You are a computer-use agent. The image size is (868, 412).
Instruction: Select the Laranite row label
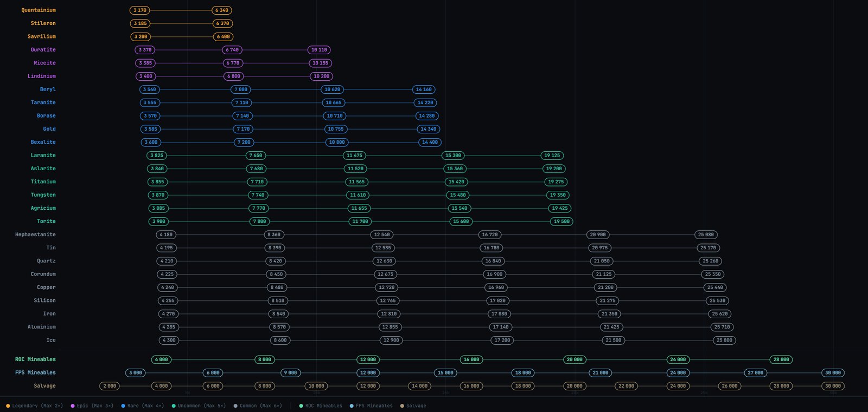coord(43,156)
